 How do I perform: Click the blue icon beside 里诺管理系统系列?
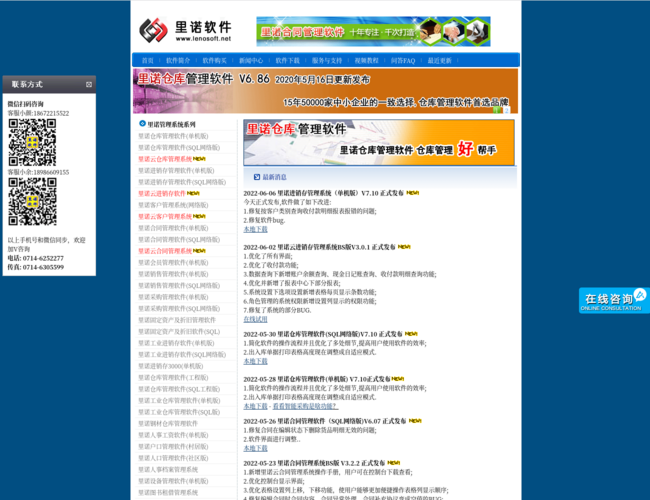(x=142, y=124)
